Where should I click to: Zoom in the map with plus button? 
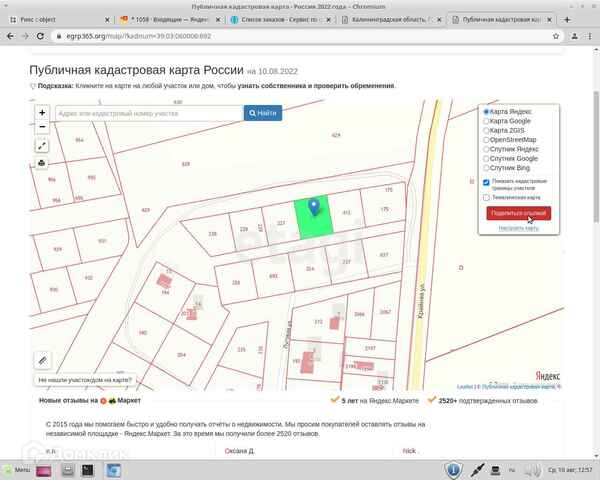[42, 113]
